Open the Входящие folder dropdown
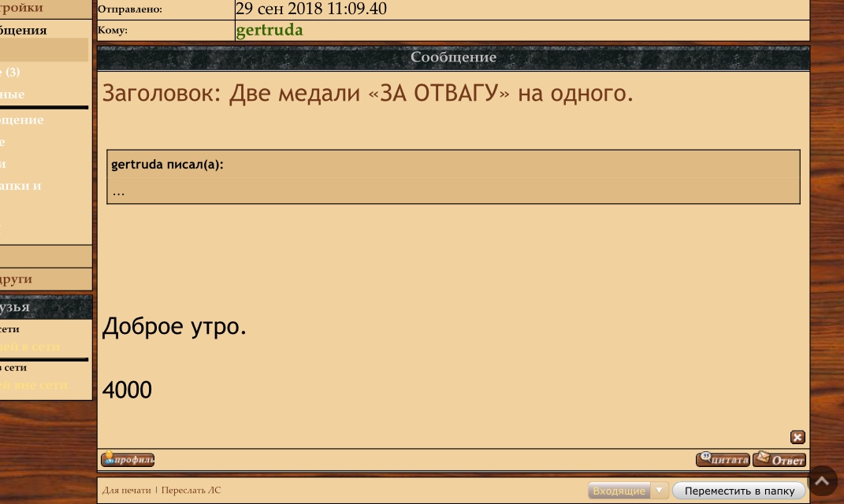844x504 pixels. coord(619,491)
